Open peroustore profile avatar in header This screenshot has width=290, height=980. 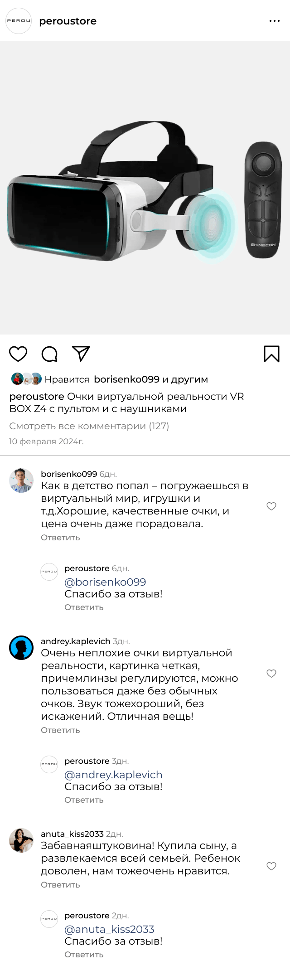(x=19, y=21)
